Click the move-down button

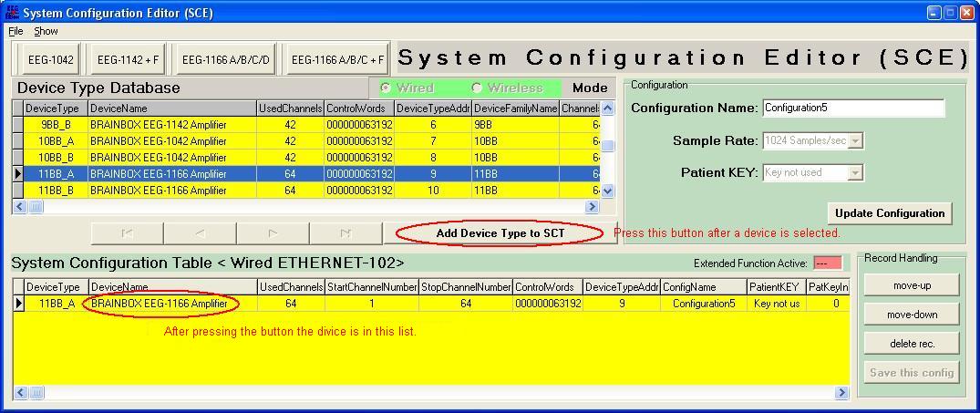coord(912,315)
